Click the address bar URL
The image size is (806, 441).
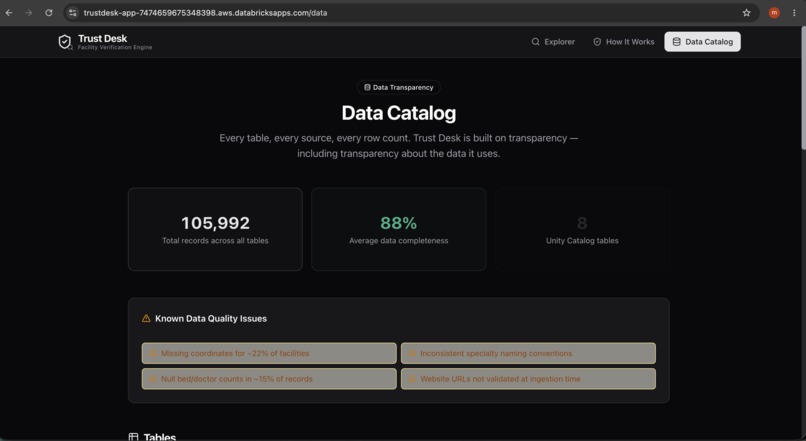click(206, 13)
